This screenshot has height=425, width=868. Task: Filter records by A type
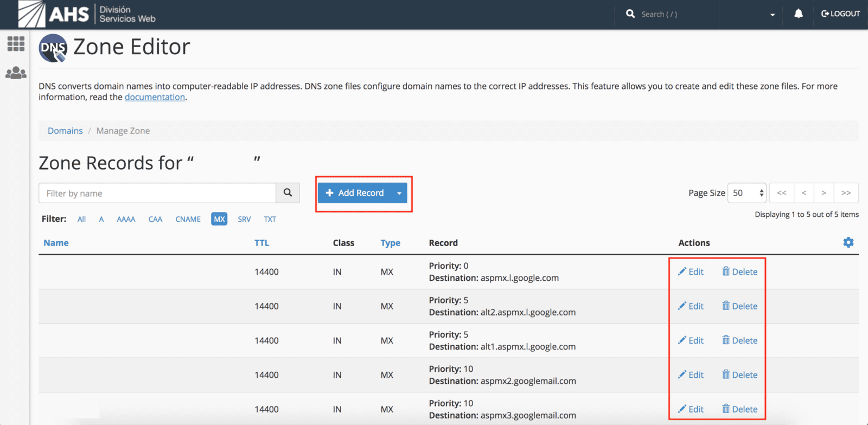(101, 219)
